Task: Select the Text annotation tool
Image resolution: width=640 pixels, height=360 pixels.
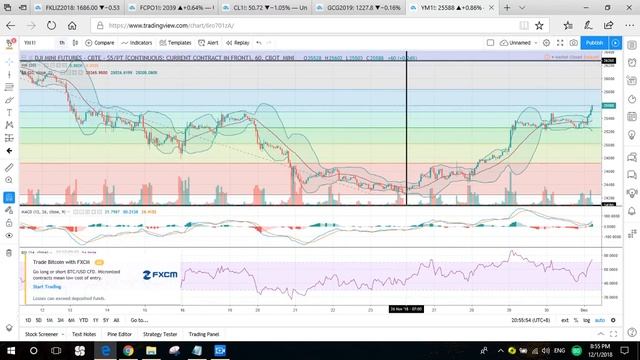Action: tap(9, 113)
